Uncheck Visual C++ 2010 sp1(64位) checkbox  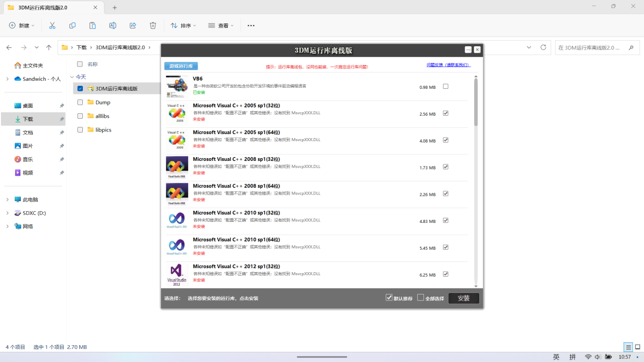(x=446, y=247)
